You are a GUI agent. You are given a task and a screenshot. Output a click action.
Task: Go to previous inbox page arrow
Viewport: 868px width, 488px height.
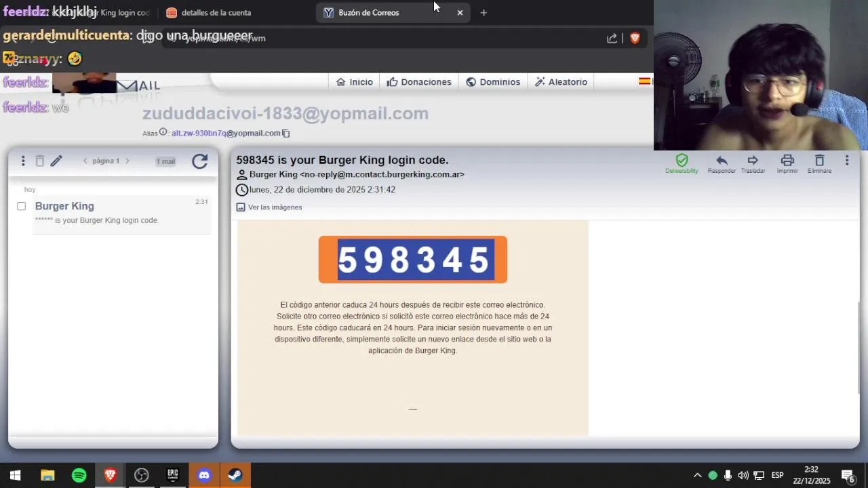(85, 161)
